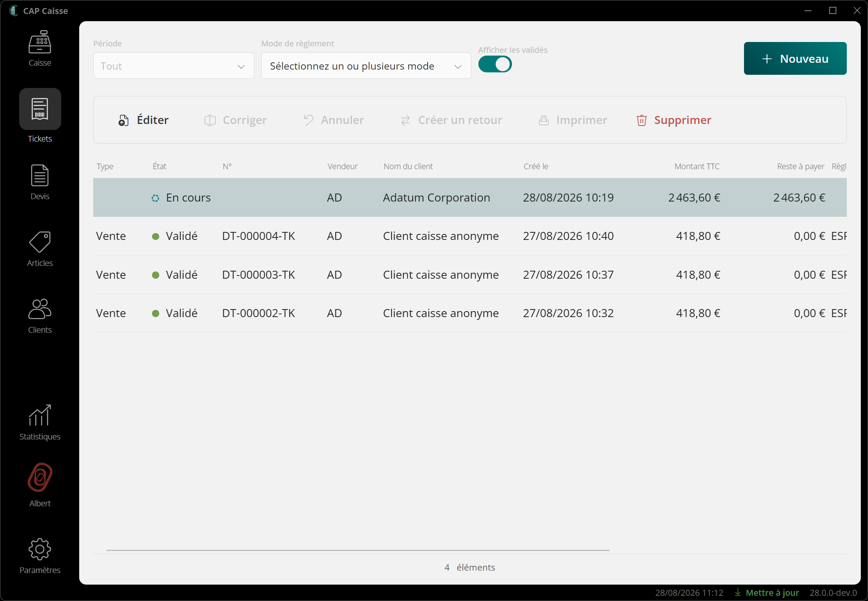Sort by Reste à payer header
The width and height of the screenshot is (868, 601).
pyautogui.click(x=800, y=166)
